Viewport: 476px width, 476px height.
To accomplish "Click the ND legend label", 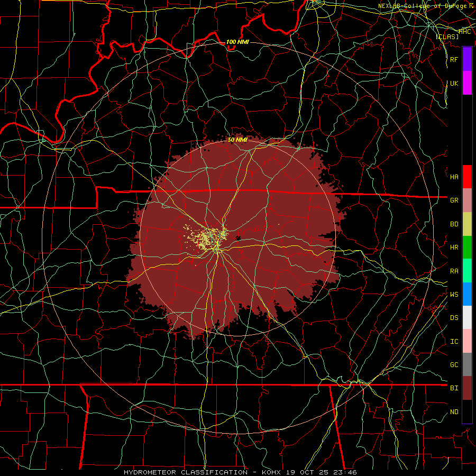I will pos(454,412).
